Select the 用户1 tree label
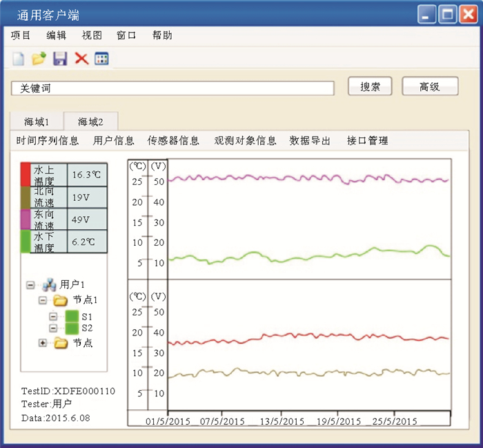The image size is (483, 448). point(72,284)
